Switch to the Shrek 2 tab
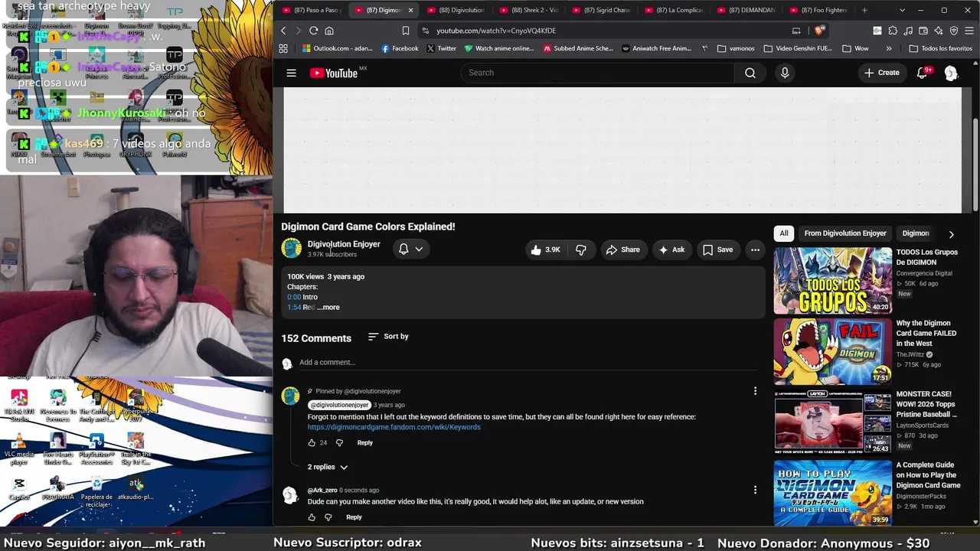 (x=529, y=10)
